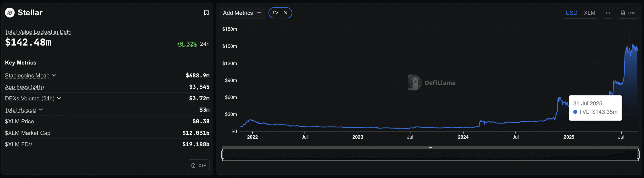Toggle the TVL metric chip
This screenshot has width=644, height=178.
click(276, 13)
